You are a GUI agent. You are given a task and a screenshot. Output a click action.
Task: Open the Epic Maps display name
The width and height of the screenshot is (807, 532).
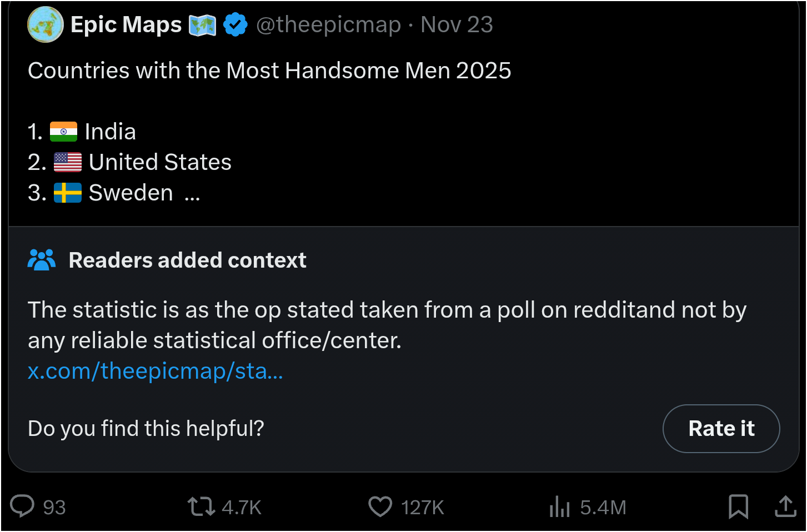[x=126, y=25]
